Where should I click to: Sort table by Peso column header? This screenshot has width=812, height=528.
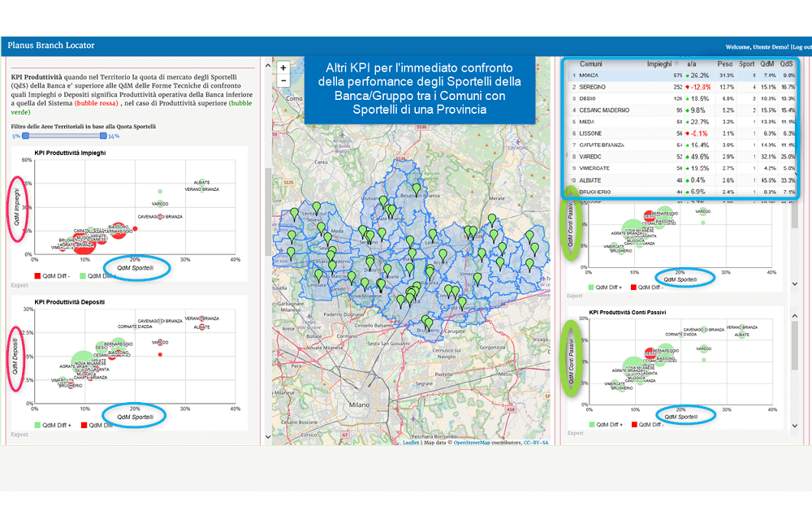pos(725,63)
